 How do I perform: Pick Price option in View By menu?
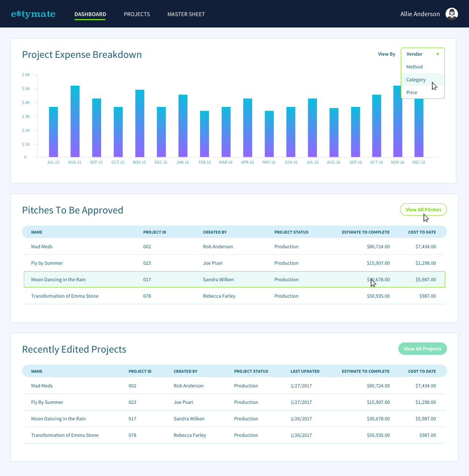click(x=412, y=92)
